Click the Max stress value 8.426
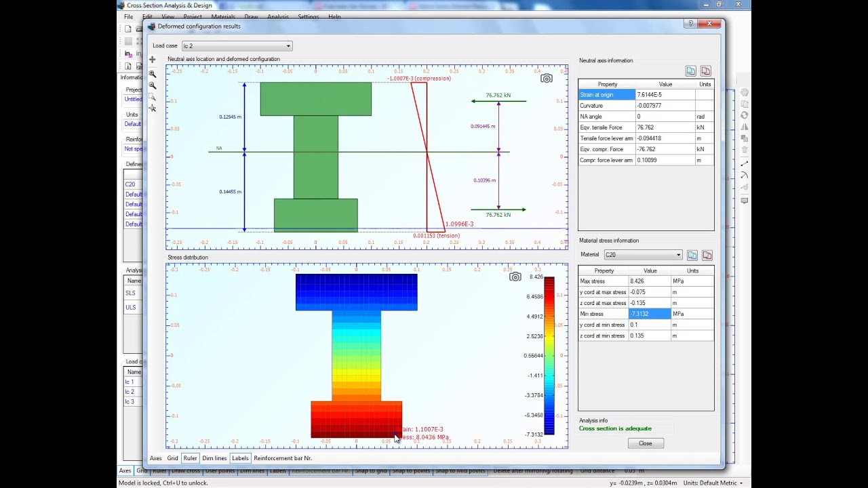This screenshot has height=488, width=868. 650,281
